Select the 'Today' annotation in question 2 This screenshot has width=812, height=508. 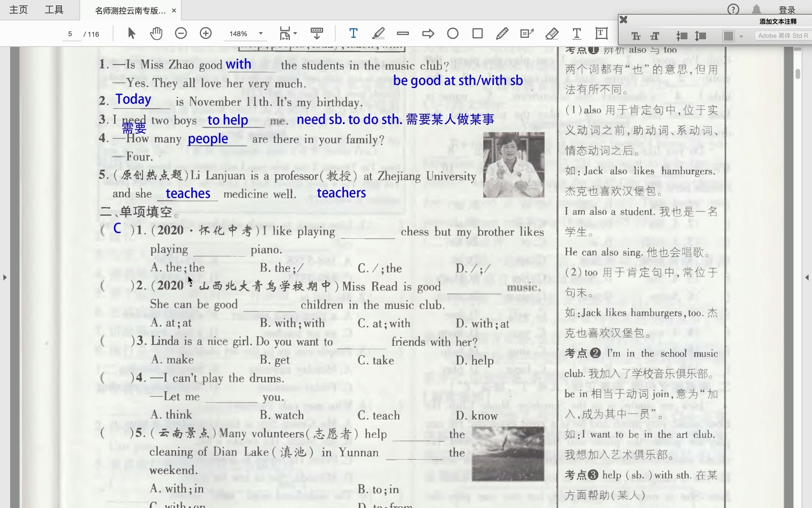[133, 99]
